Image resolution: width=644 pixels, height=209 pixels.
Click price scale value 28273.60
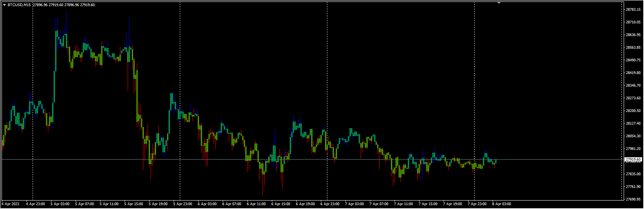633,98
